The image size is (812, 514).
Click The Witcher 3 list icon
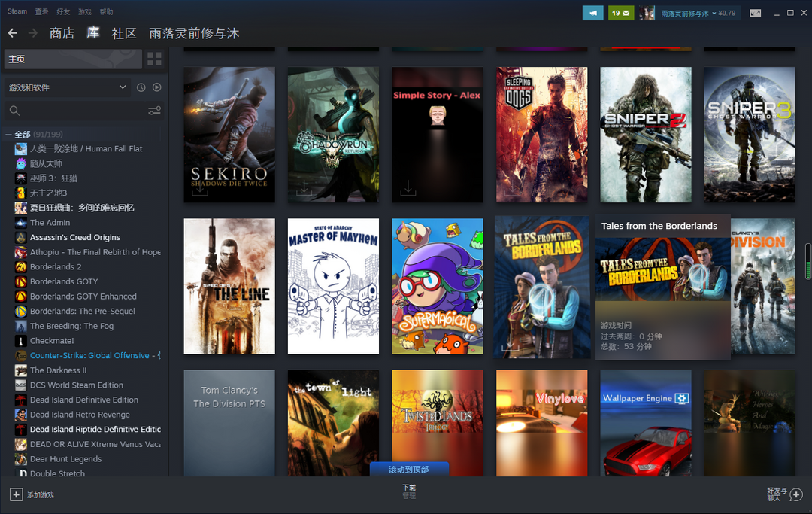click(x=21, y=178)
